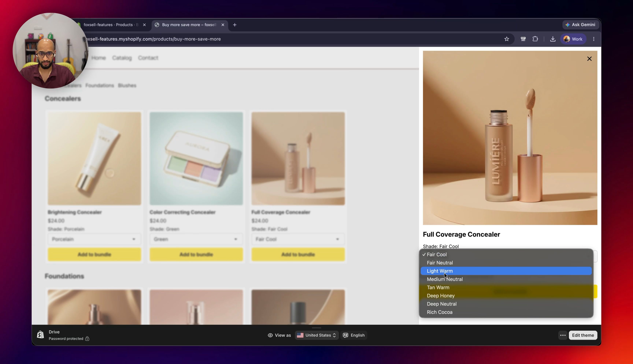Open the Home navigation link
This screenshot has width=633, height=364.
(x=99, y=58)
